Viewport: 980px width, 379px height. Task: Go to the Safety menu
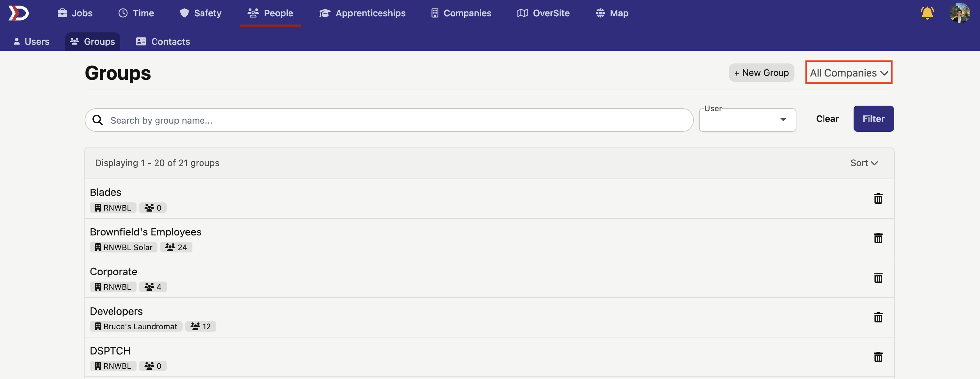[201, 13]
